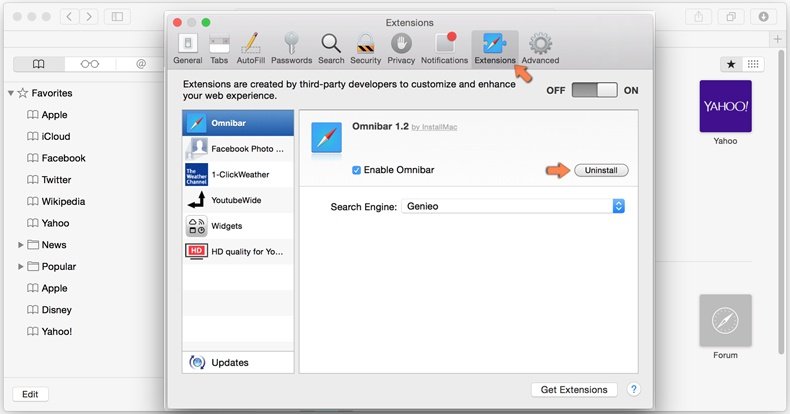Open the Yahoo favorites thumbnail

click(726, 106)
